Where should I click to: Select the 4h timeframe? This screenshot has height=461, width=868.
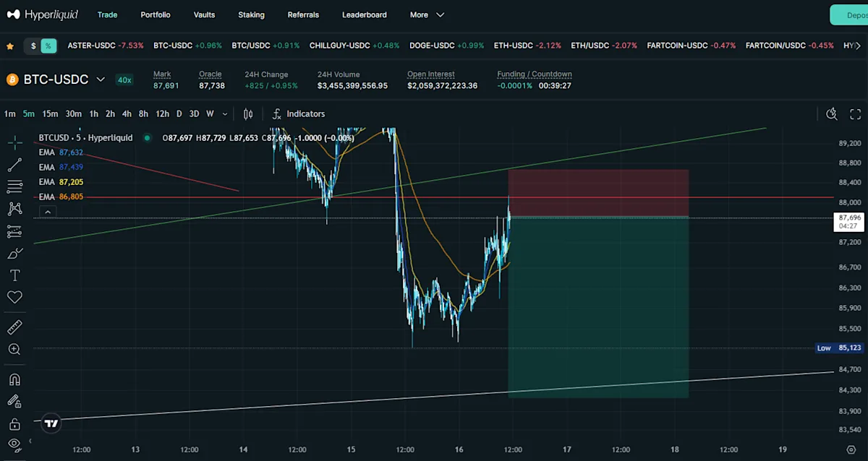tap(127, 113)
